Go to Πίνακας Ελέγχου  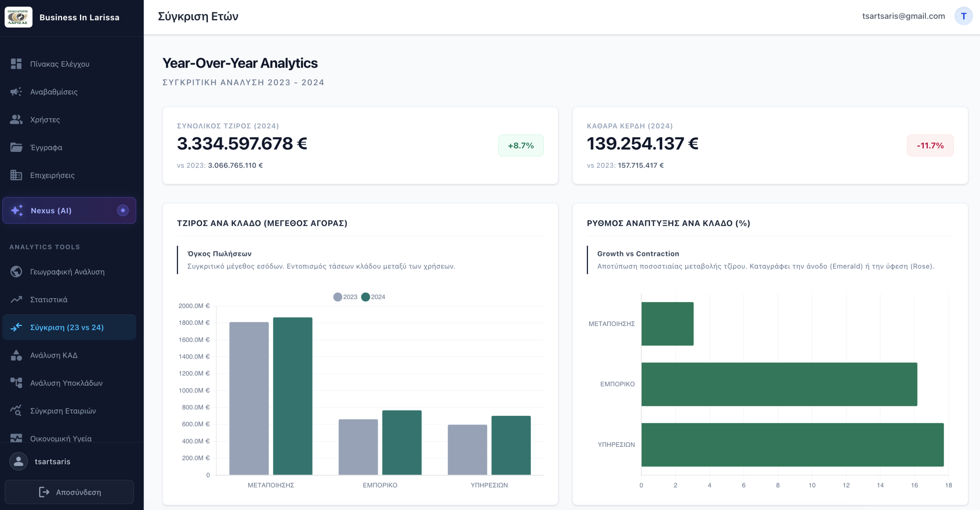69,64
